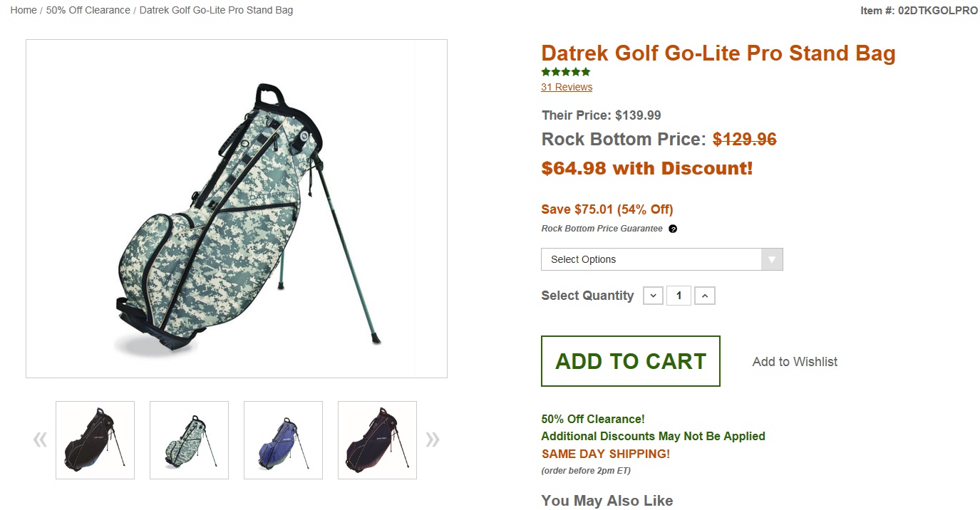
Task: Select the black bag thumbnail
Action: coord(95,440)
